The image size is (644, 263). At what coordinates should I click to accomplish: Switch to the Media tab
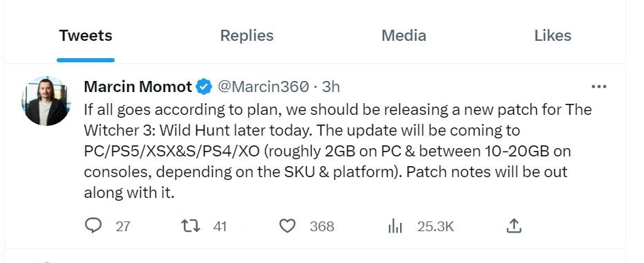coord(404,35)
